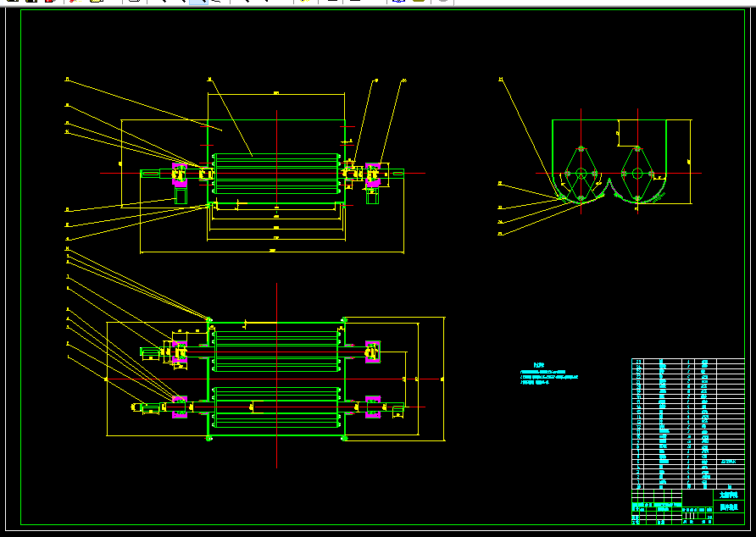756x537 pixels.
Task: Click the gray round icon ending the toolbar
Action: click(x=443, y=2)
